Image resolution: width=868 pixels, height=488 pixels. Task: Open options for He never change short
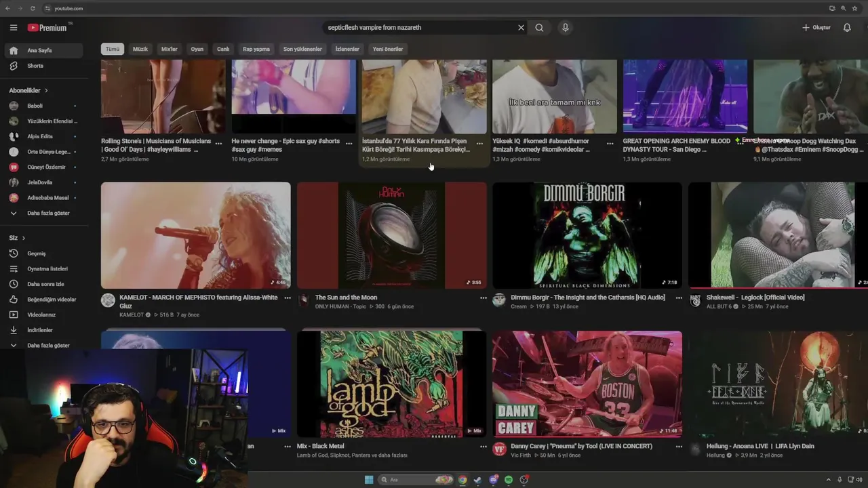point(349,144)
